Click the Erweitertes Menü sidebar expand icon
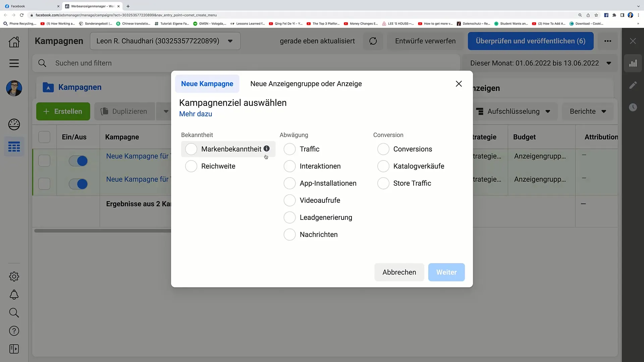The width and height of the screenshot is (644, 362). pos(14,349)
